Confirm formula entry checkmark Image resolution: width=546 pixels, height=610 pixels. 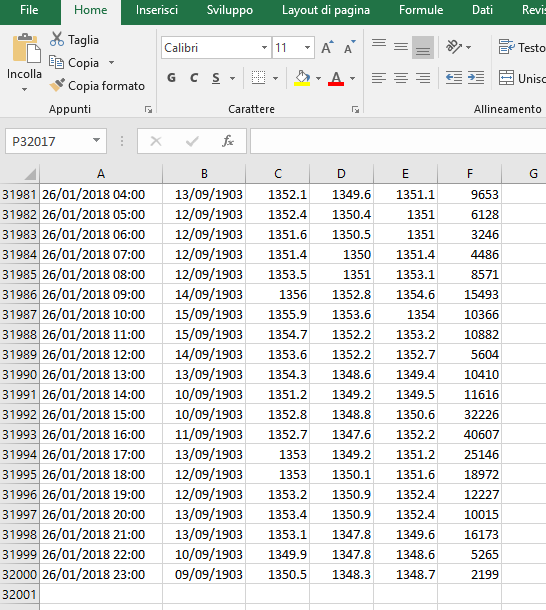pyautogui.click(x=192, y=141)
